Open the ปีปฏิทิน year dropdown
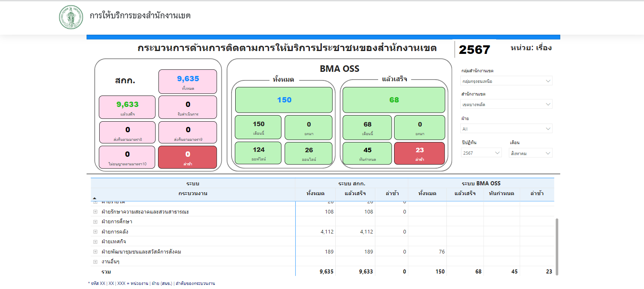644x289 pixels. point(481,153)
